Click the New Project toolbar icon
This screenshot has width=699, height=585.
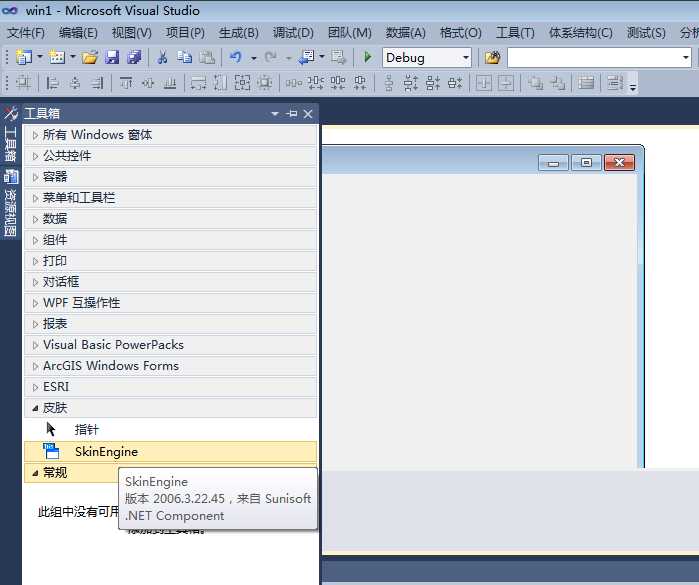coord(24,57)
